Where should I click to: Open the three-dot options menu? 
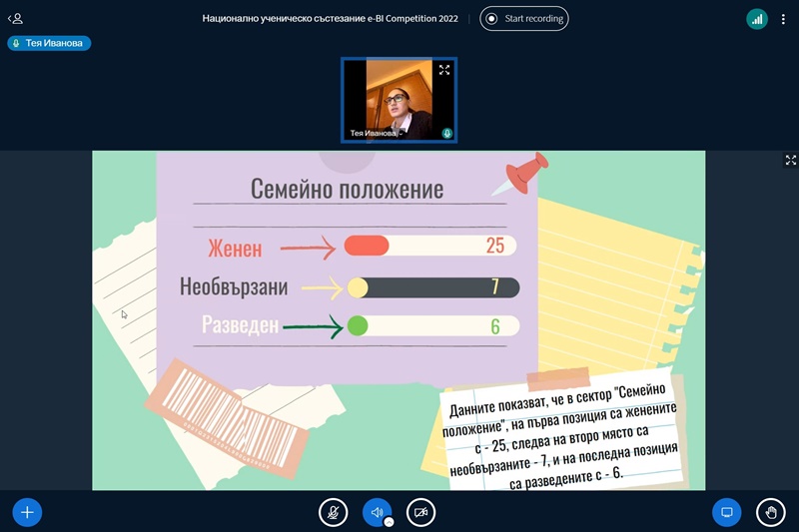tap(783, 19)
